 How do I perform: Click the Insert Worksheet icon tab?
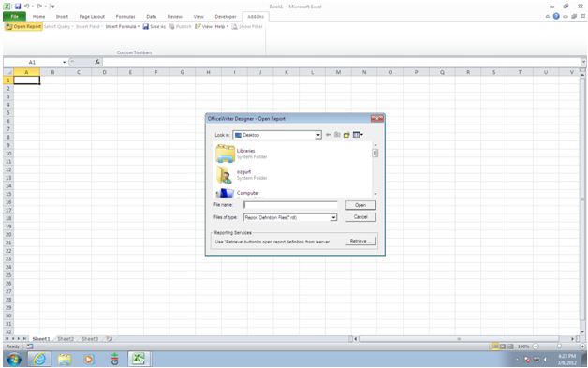[x=110, y=339]
